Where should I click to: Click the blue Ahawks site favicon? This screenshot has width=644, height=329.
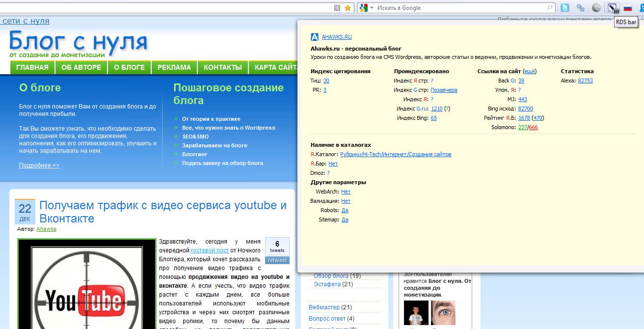tap(315, 37)
